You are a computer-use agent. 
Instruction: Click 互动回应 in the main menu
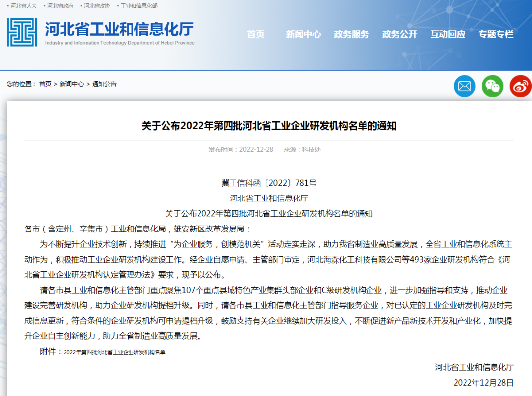pyautogui.click(x=447, y=34)
